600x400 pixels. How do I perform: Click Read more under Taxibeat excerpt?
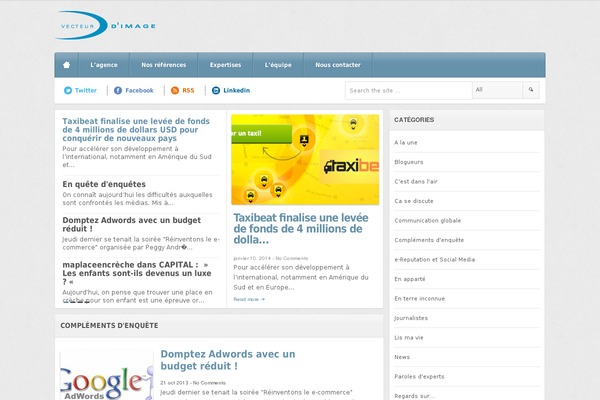click(x=249, y=299)
